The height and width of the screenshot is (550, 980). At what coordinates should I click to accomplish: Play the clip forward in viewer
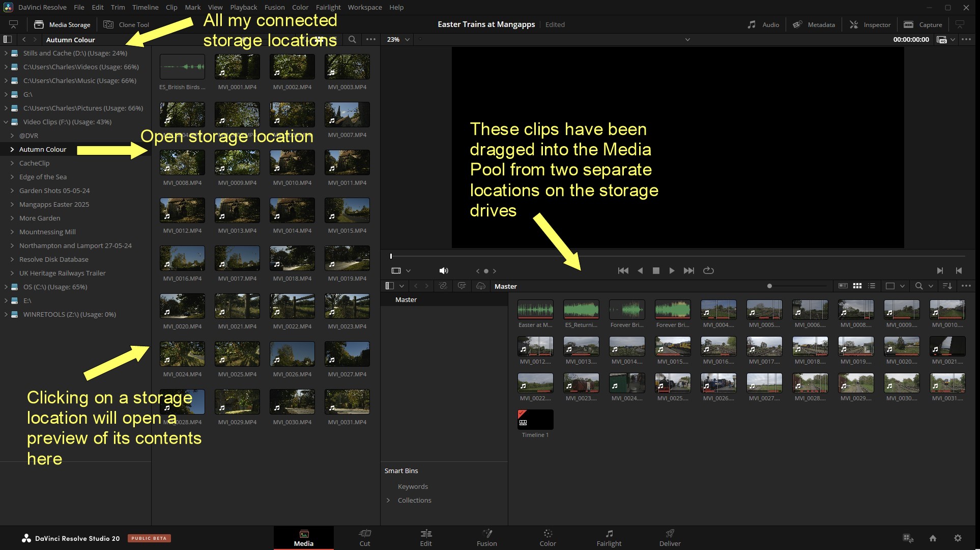click(x=672, y=270)
